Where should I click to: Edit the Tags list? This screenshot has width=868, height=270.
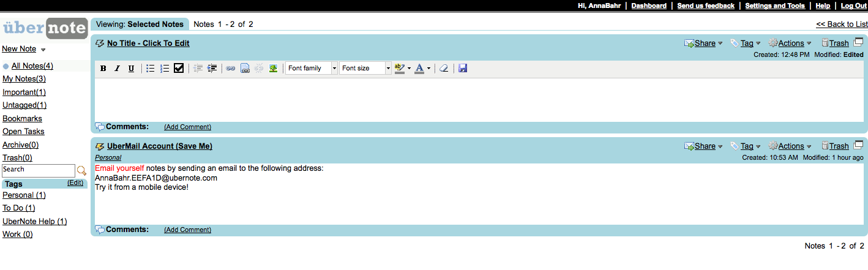[x=75, y=183]
